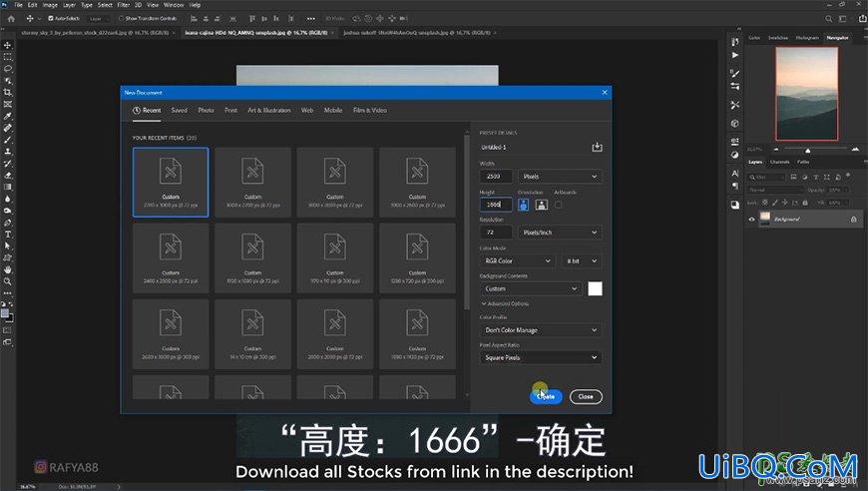868x491 pixels.
Task: Open the Square Pixels aspect ratio dropdown
Action: 541,357
